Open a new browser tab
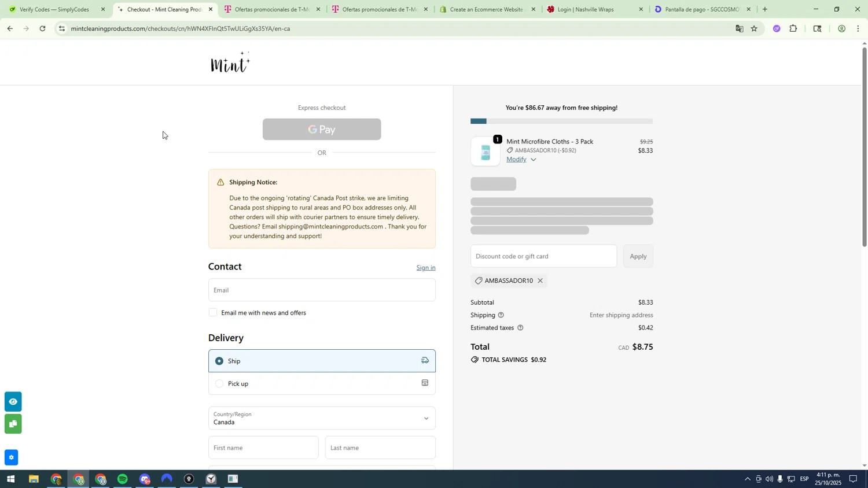Image resolution: width=868 pixels, height=488 pixels. pyautogui.click(x=765, y=9)
